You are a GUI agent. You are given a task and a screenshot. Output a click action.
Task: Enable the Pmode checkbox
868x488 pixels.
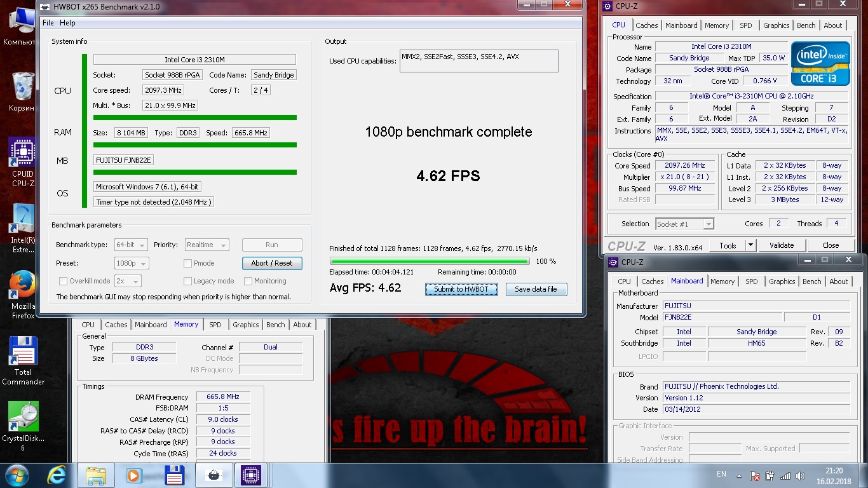(187, 263)
